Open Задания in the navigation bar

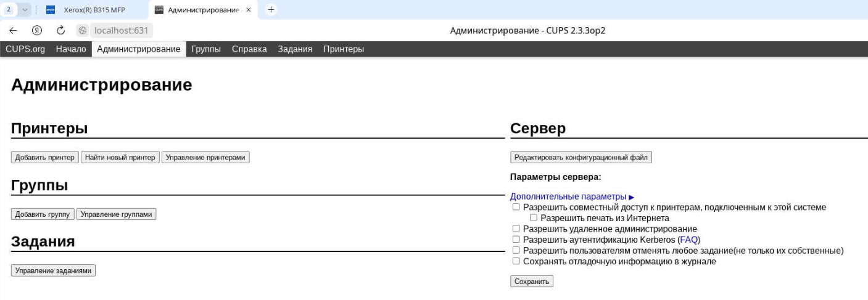(x=295, y=49)
